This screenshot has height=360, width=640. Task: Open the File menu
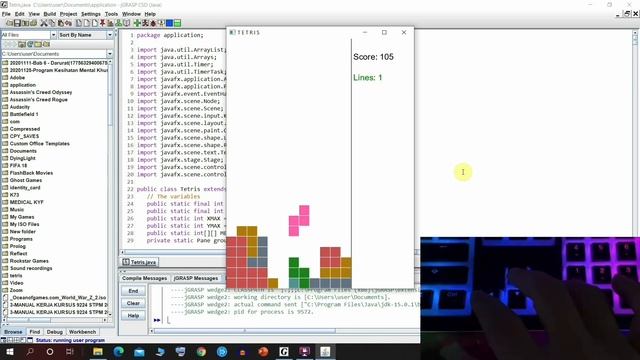(6, 14)
